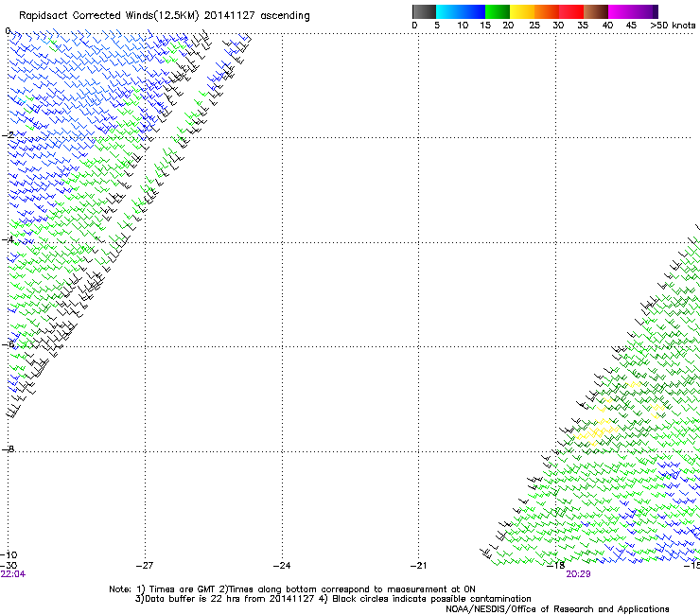Select the gray 0-5 knots color segment
This screenshot has height=615, width=700.
tap(424, 11)
